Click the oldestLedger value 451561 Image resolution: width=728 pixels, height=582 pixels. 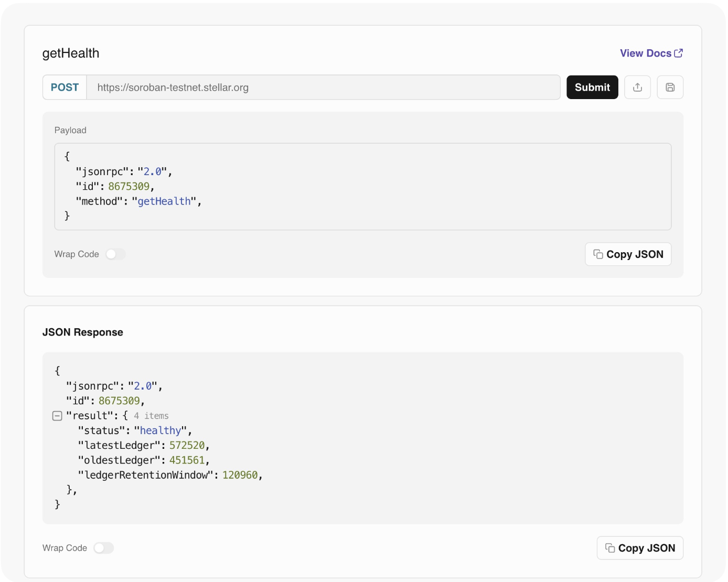pyautogui.click(x=187, y=460)
